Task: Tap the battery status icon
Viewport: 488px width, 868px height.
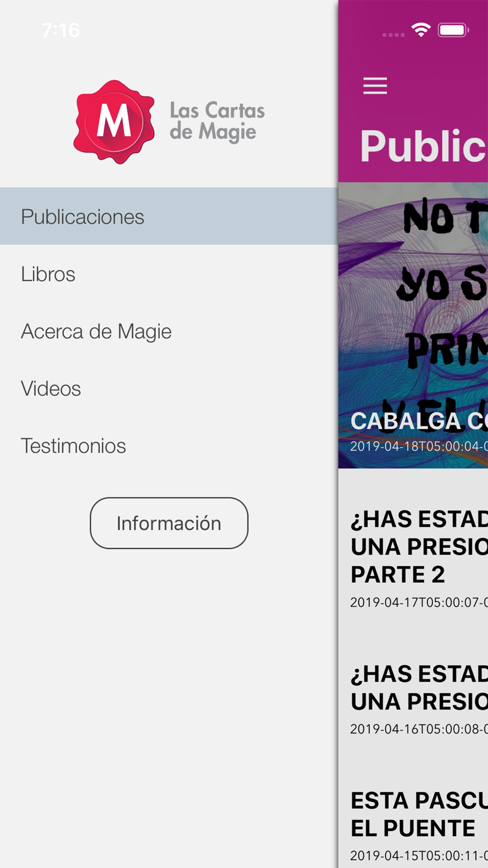Action: click(x=453, y=30)
